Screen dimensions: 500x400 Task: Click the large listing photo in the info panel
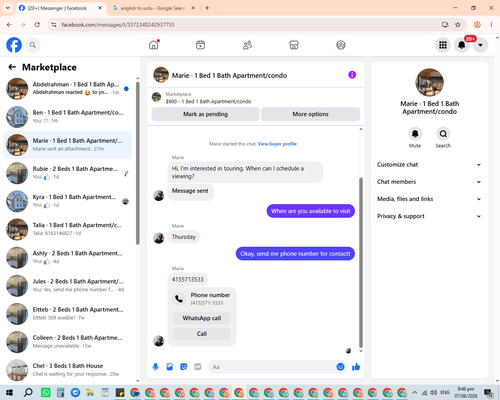tap(429, 83)
